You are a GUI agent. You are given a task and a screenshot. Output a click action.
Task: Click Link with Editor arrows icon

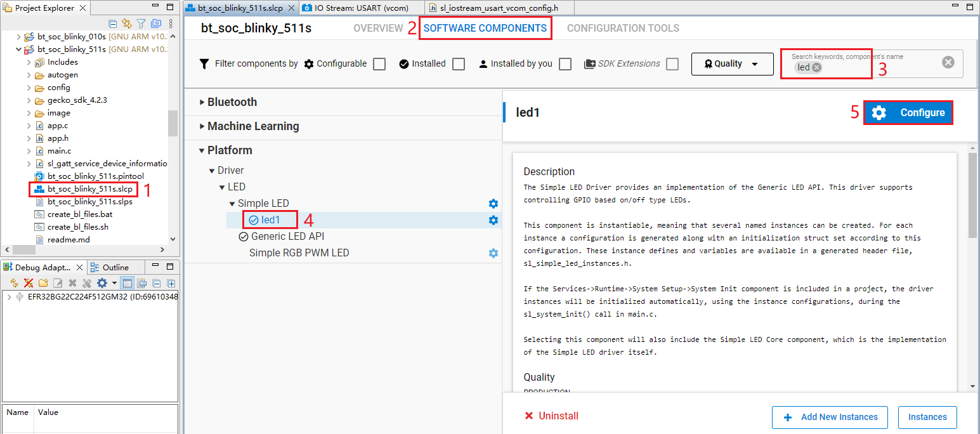127,24
